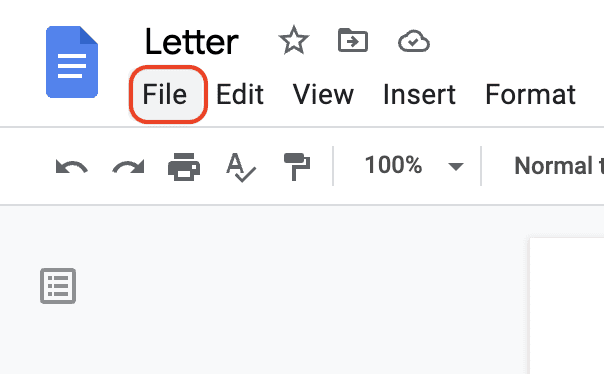
Task: Show the document outline panel
Action: coord(58,286)
